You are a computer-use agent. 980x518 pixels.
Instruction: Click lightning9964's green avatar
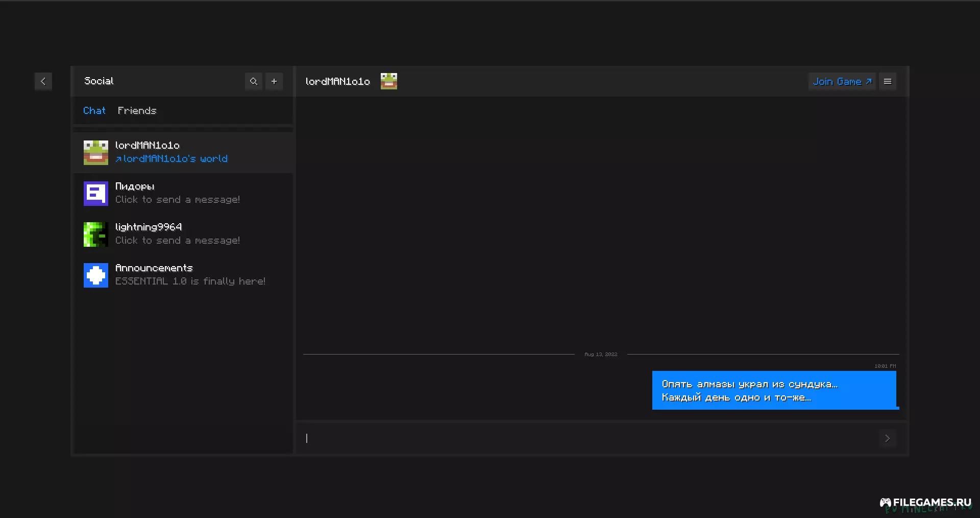96,234
